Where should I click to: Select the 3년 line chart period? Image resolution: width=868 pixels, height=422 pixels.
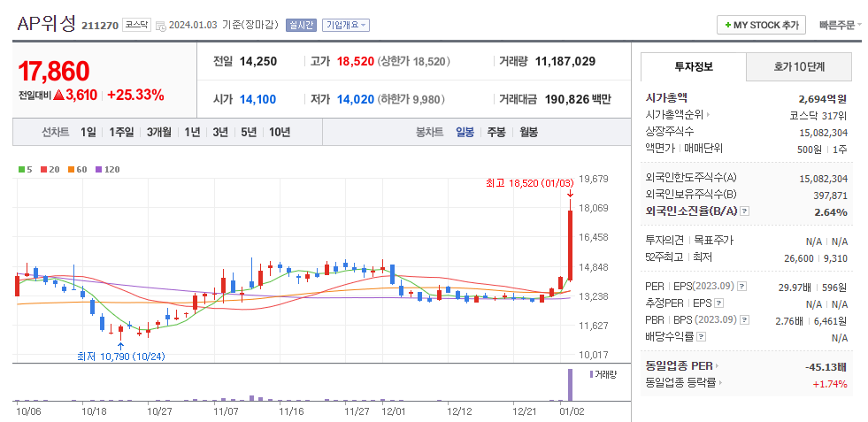point(219,133)
